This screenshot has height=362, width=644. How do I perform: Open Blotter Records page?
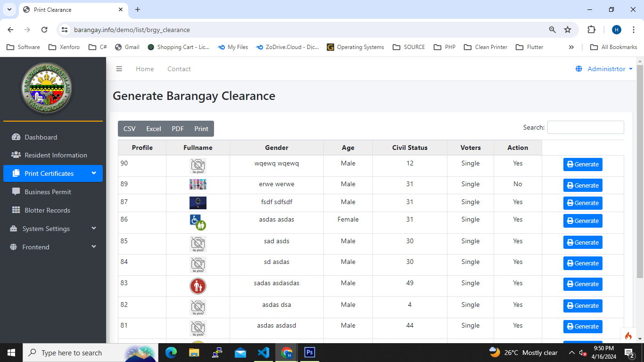click(47, 210)
